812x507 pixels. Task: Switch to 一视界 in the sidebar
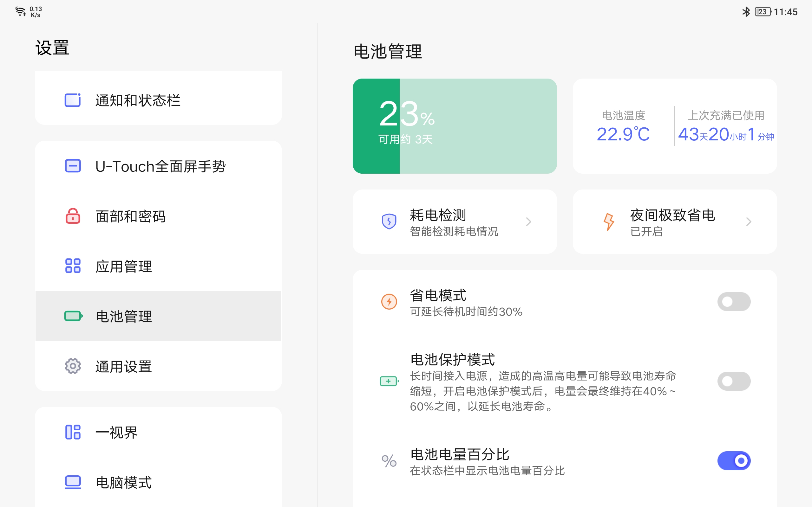pos(116,432)
